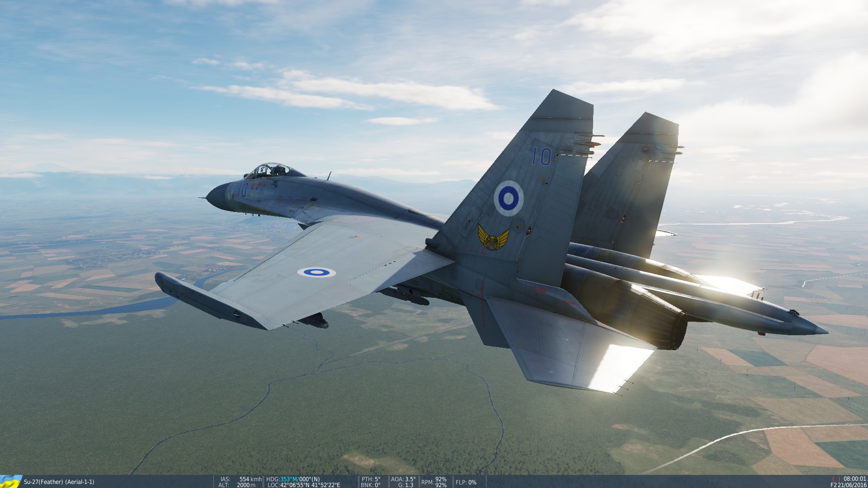Click the LOC coordinates readout
868x488 pixels.
click(304, 485)
